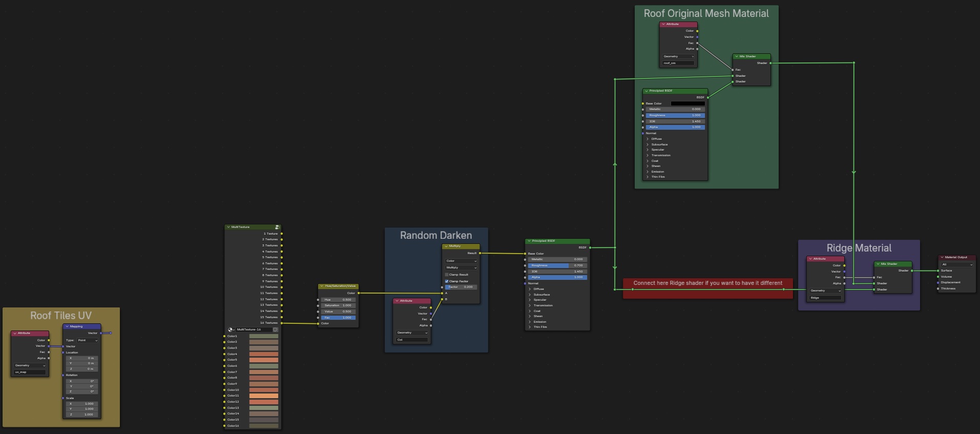Click the Base Color input socket of the Roughness 0.700 Principled BSDF
The image size is (980, 434).
point(525,254)
